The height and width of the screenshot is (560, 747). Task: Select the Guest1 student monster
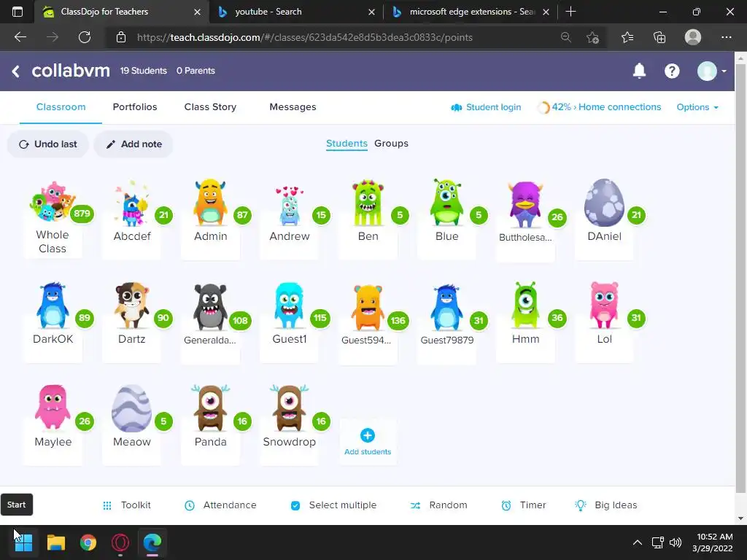point(289,306)
